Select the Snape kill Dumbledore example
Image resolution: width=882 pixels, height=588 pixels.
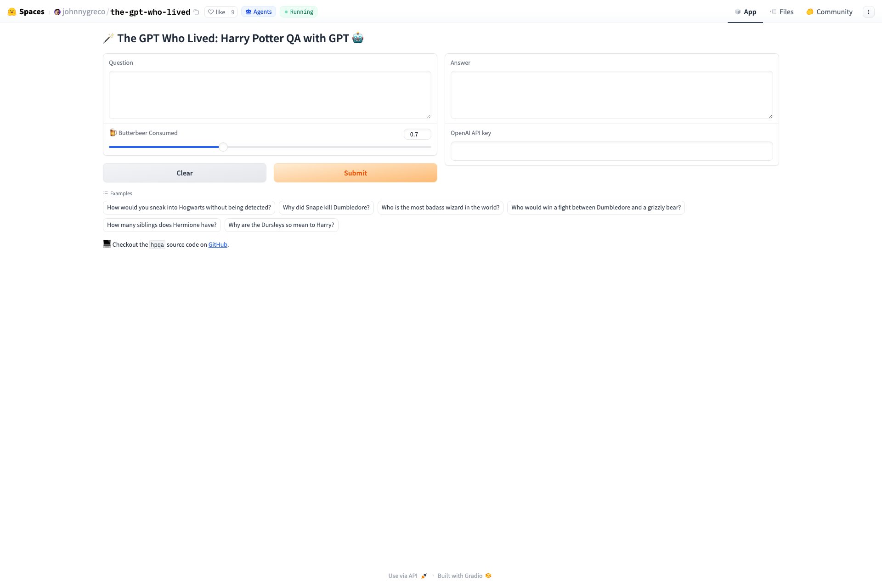point(326,208)
